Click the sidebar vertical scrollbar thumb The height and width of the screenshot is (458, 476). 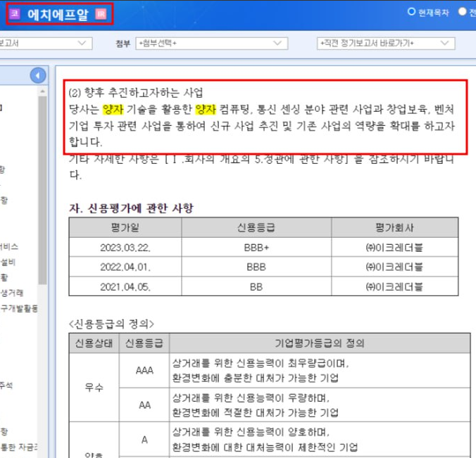point(43,191)
